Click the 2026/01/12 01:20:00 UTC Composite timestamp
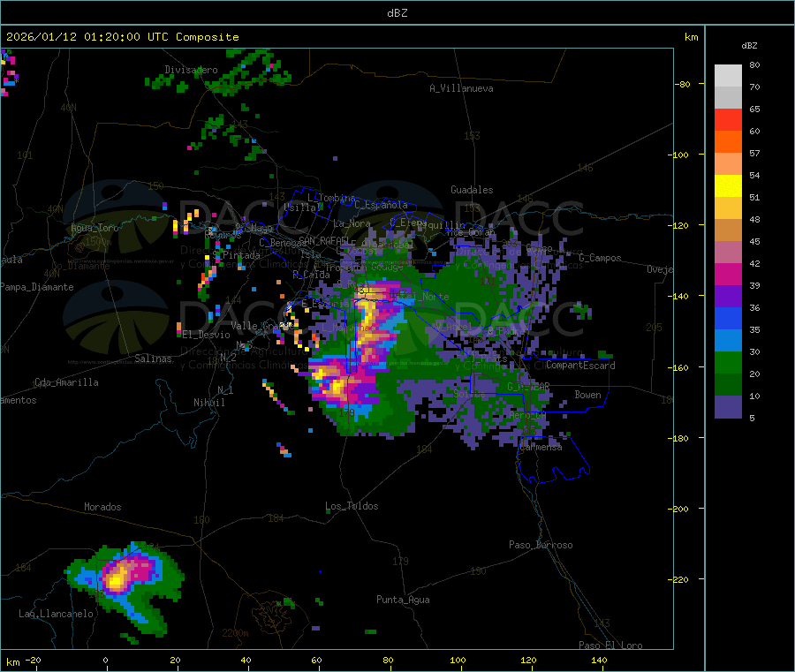 pyautogui.click(x=122, y=37)
